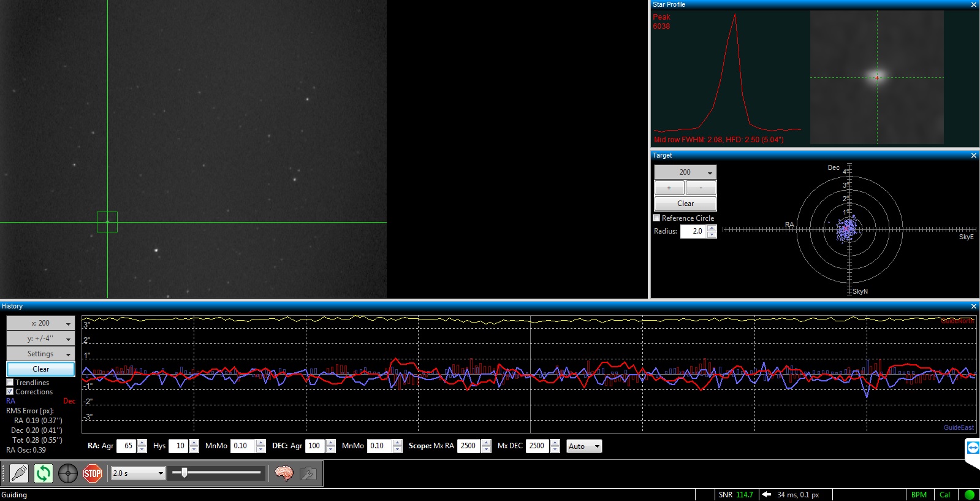
Task: Click the green Loop Exposures icon
Action: 43,473
